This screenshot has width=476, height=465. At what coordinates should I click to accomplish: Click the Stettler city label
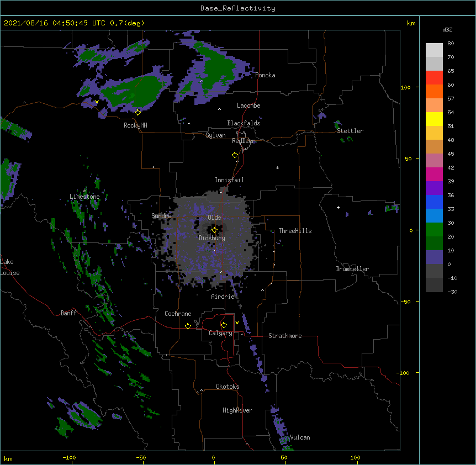pos(350,131)
